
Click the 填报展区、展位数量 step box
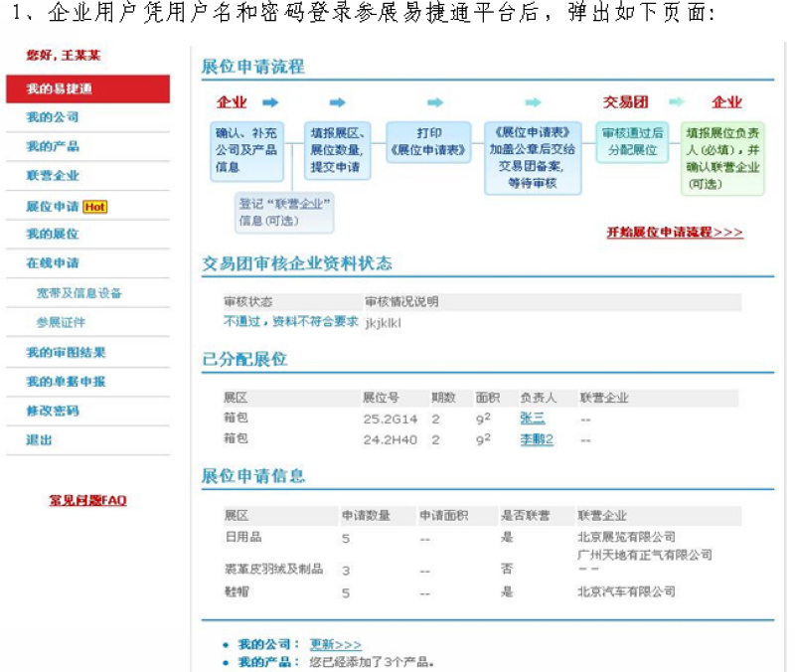(x=337, y=150)
